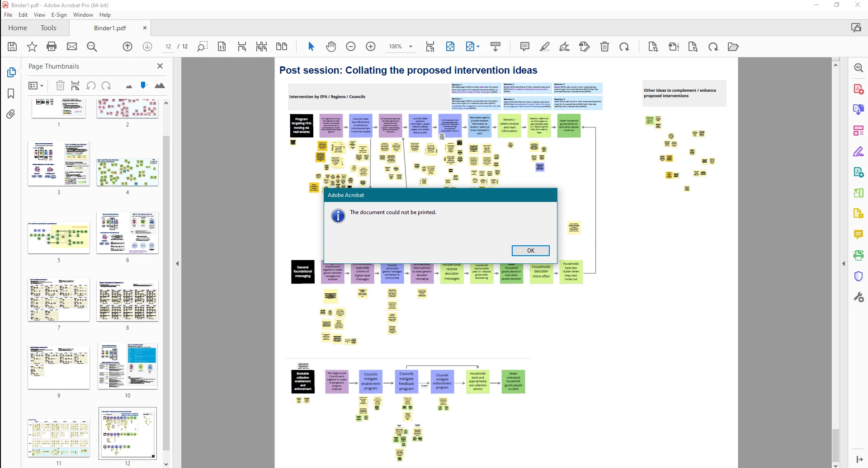
Task: Activate the Selection arrow tool
Action: [x=311, y=47]
